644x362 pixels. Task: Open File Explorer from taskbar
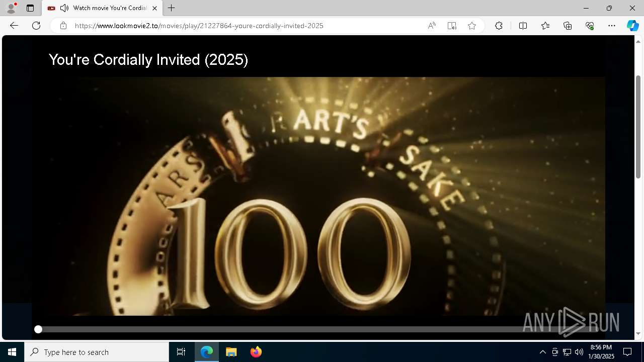(231, 352)
